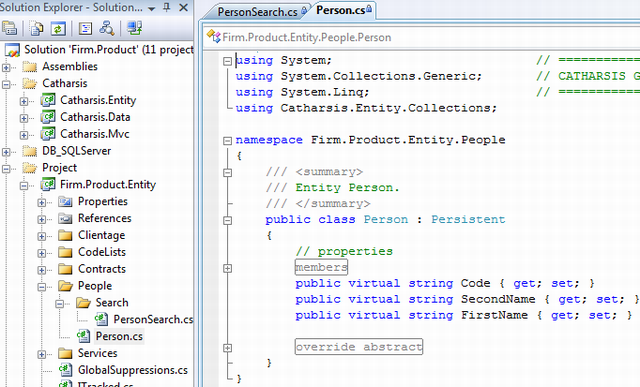Click the Catharsis.Entity C# project icon
The height and width of the screenshot is (387, 640).
click(x=48, y=100)
